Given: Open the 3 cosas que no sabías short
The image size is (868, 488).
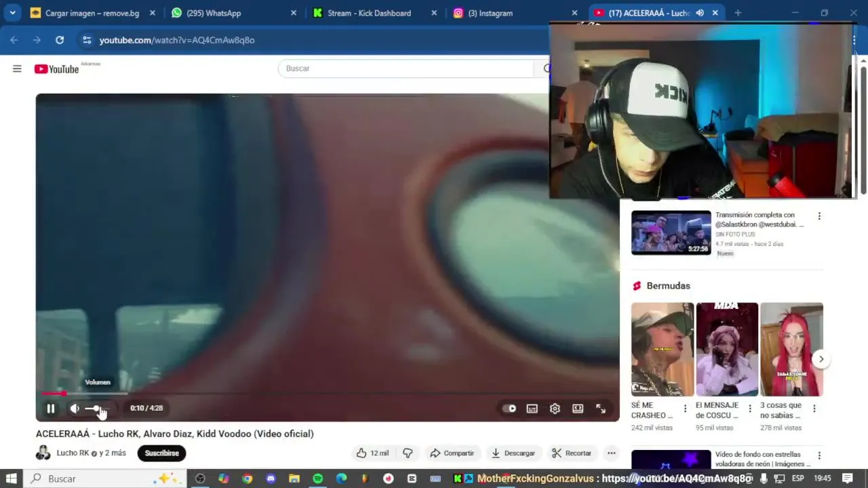Looking at the screenshot, I should click(791, 349).
